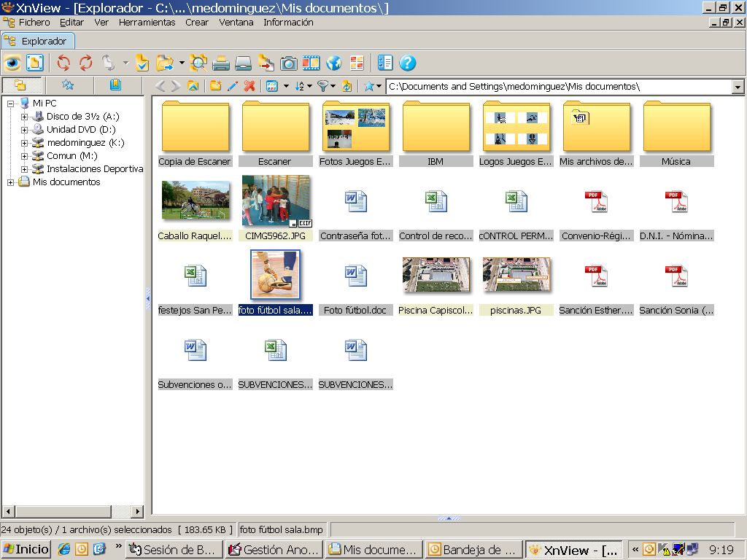Switch to the Favorites star panel tab
This screenshot has height=560, width=747.
pyautogui.click(x=68, y=85)
